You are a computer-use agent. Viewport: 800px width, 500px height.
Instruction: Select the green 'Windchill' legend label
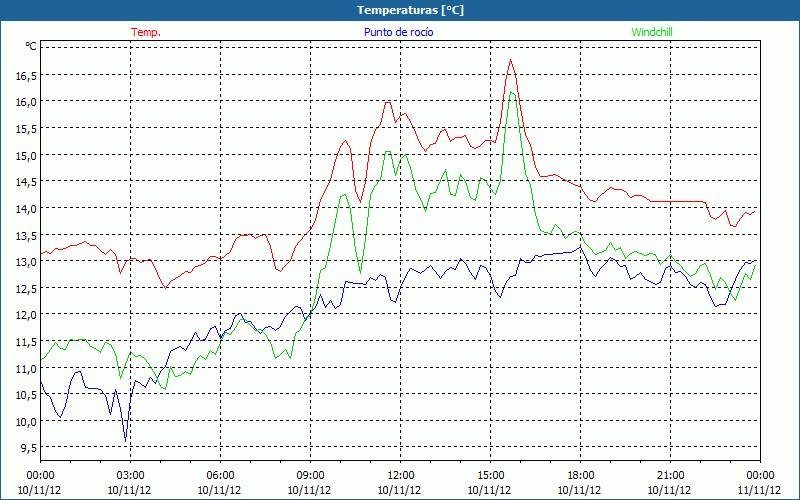652,32
